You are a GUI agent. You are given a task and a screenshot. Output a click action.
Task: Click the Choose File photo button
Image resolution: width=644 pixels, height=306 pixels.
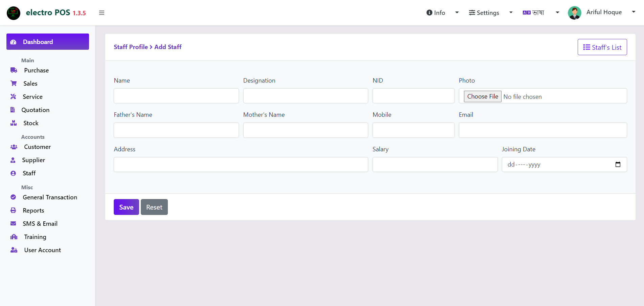pos(483,96)
